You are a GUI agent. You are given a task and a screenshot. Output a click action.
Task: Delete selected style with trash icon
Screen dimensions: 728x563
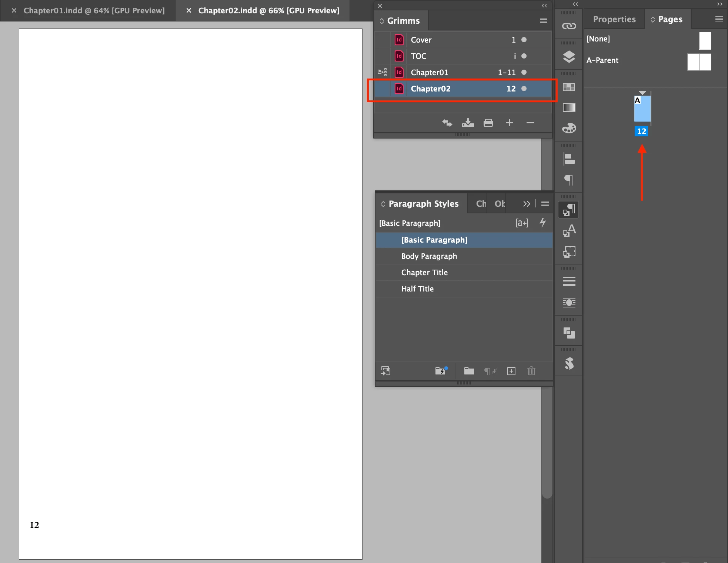(x=531, y=371)
